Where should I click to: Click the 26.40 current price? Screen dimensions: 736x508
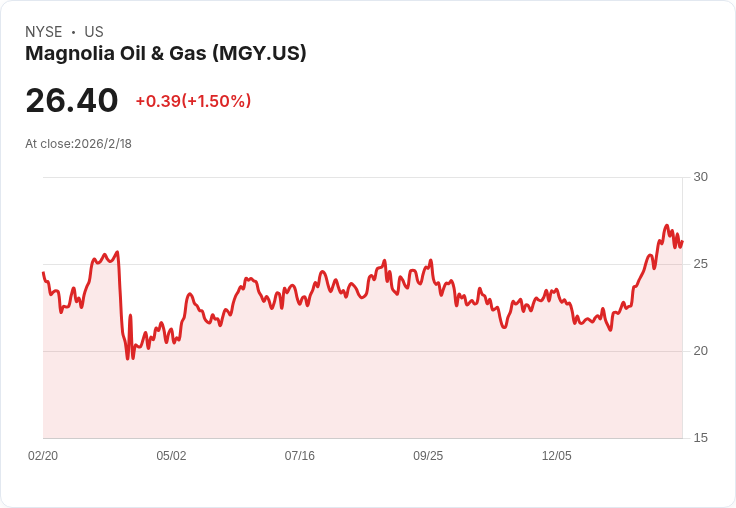[72, 100]
